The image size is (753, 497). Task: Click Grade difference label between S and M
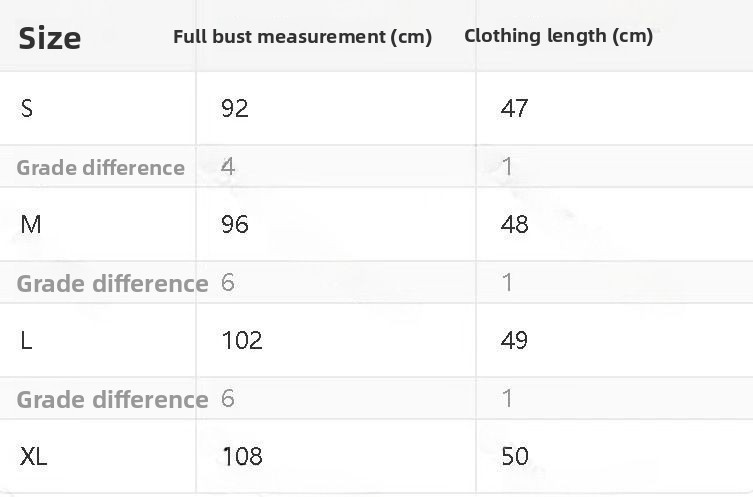[100, 167]
